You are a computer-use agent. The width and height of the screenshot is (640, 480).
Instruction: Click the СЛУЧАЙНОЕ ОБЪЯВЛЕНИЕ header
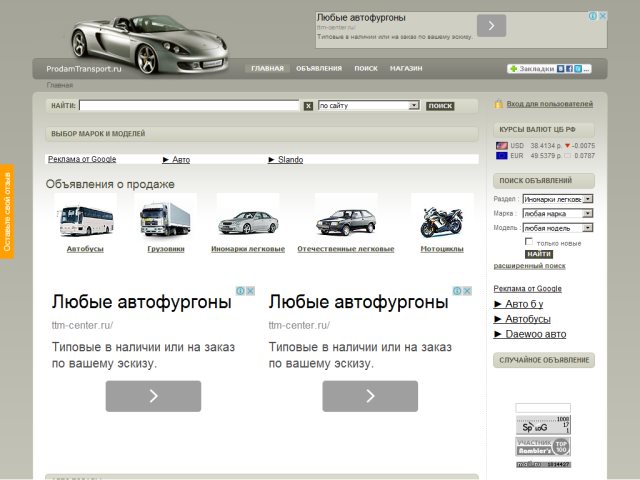(x=544, y=360)
